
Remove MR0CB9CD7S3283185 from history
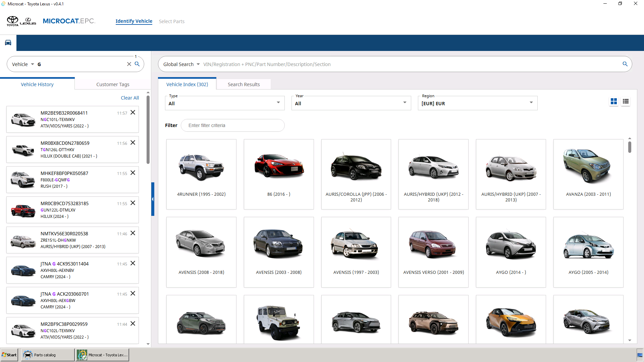pos(133,203)
